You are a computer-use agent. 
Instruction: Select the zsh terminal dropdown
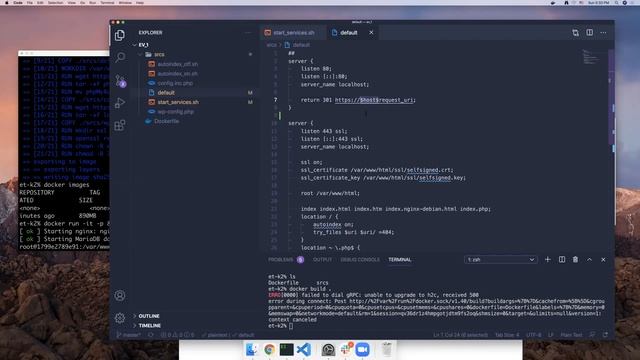tap(501, 260)
